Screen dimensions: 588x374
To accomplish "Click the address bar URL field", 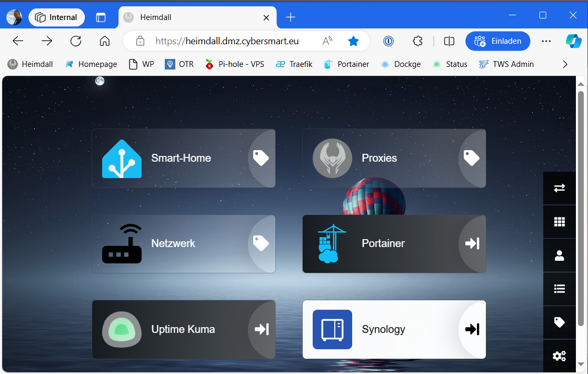I will click(x=227, y=41).
